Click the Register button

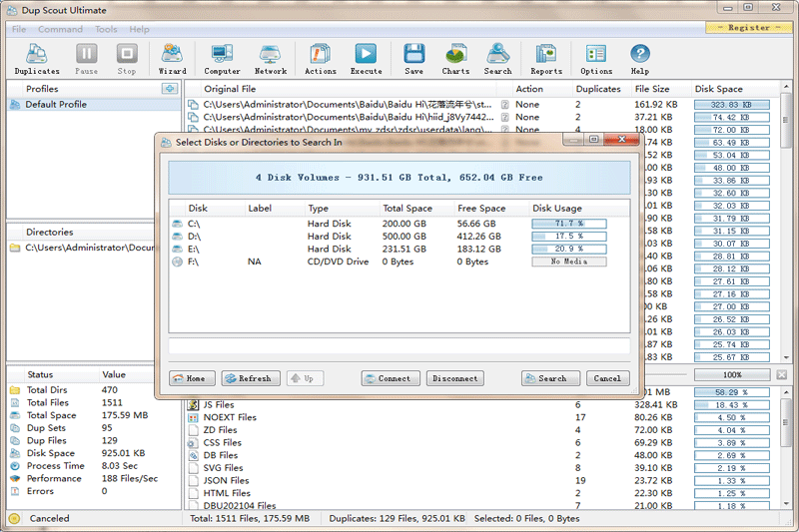[x=749, y=28]
